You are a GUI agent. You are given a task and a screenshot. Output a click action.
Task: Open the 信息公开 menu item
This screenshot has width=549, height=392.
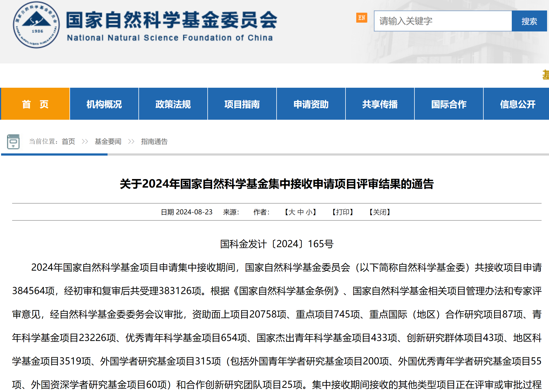tap(516, 104)
